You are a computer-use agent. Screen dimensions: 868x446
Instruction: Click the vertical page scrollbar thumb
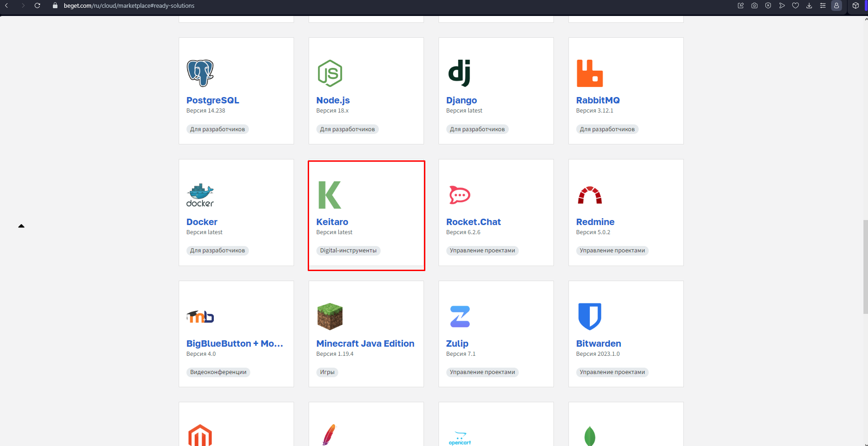pyautogui.click(x=865, y=267)
